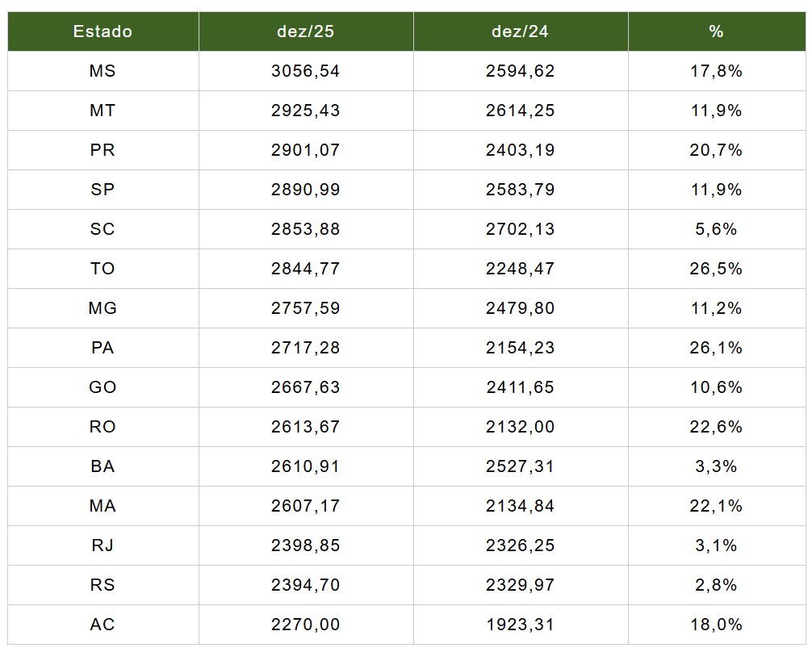Select the 2398,85 value for RJ

[x=305, y=545]
